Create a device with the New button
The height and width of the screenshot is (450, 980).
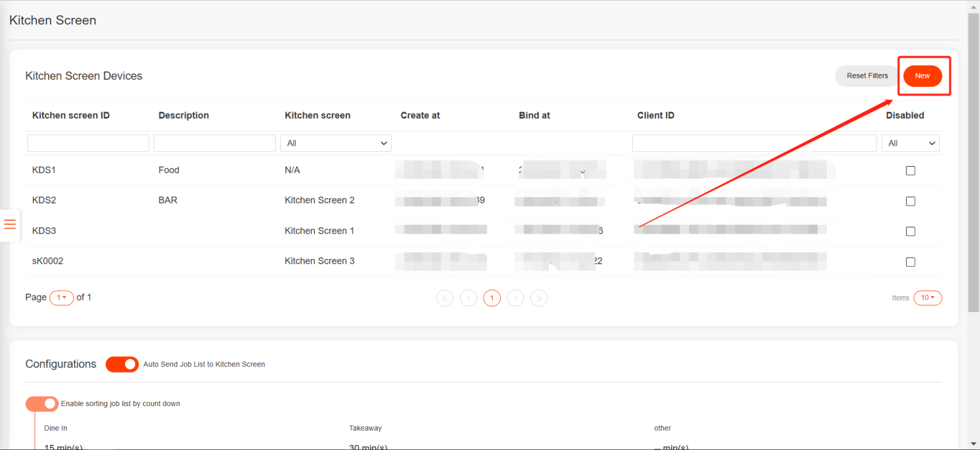click(x=923, y=75)
